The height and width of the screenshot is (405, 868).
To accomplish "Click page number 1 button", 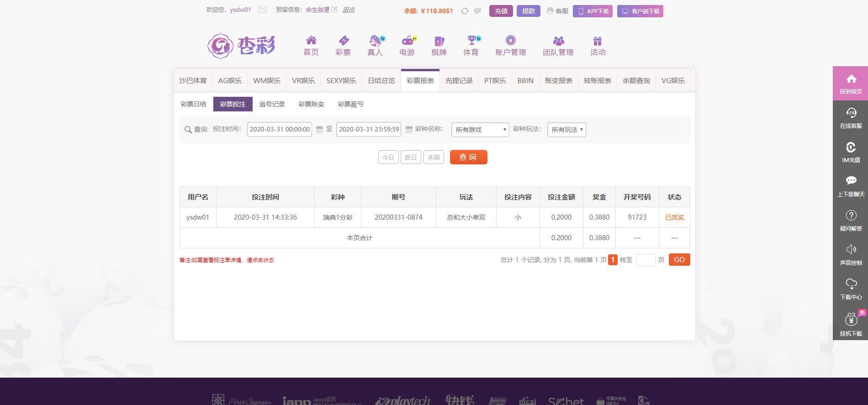I will tap(613, 260).
